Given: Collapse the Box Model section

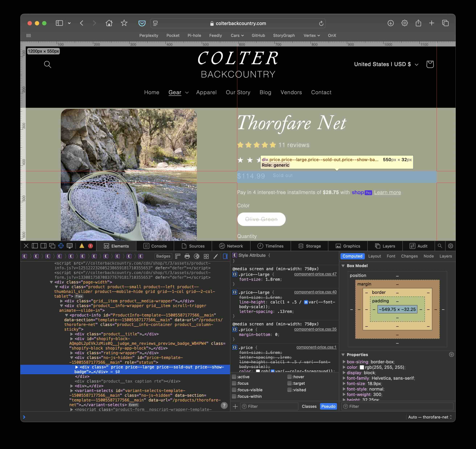Looking at the screenshot, I should point(343,266).
